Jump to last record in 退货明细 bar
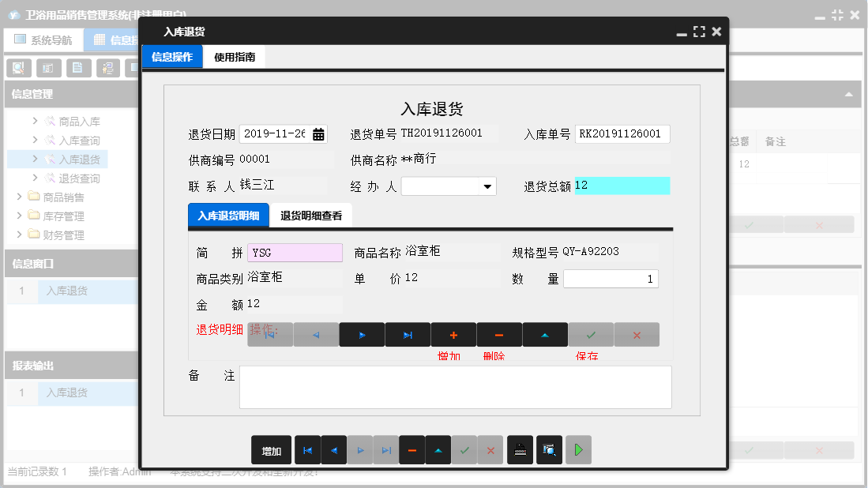The image size is (868, 488). click(408, 334)
